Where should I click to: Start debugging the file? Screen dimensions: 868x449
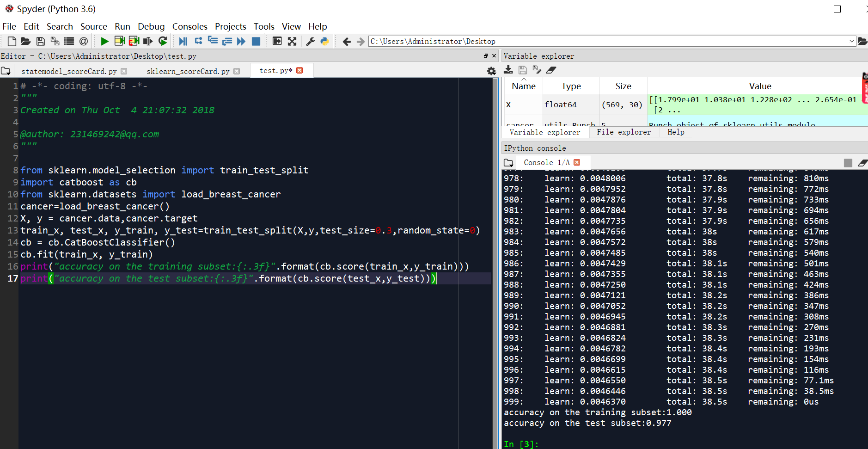[183, 42]
